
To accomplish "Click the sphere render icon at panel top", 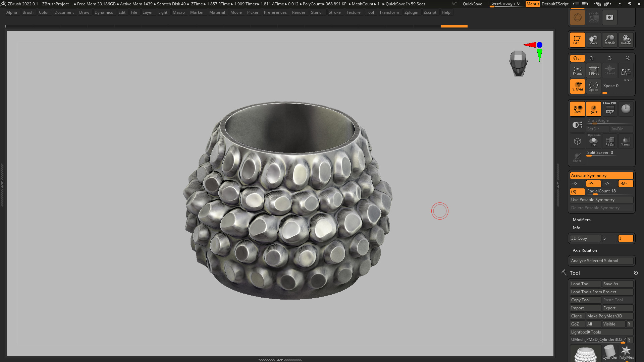I will click(x=577, y=17).
